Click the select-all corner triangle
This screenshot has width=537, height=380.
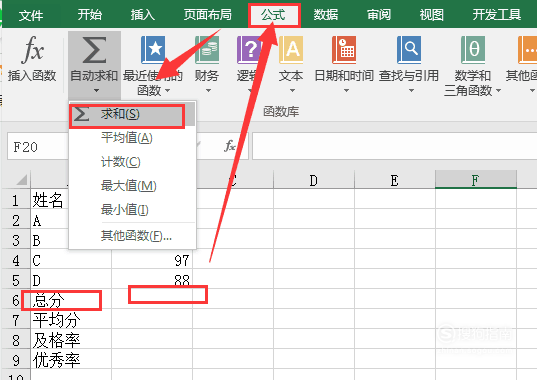click(22, 179)
